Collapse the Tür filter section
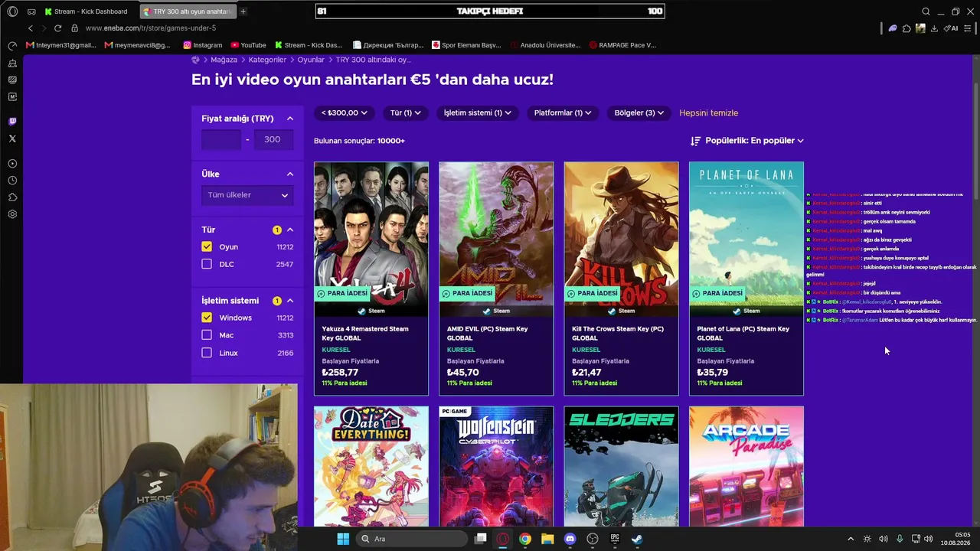 tap(290, 230)
